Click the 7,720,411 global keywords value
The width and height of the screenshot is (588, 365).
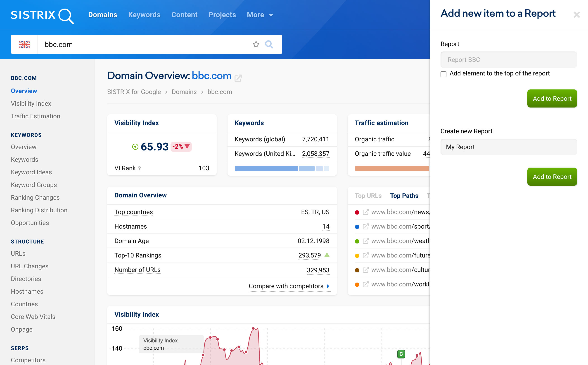[316, 139]
